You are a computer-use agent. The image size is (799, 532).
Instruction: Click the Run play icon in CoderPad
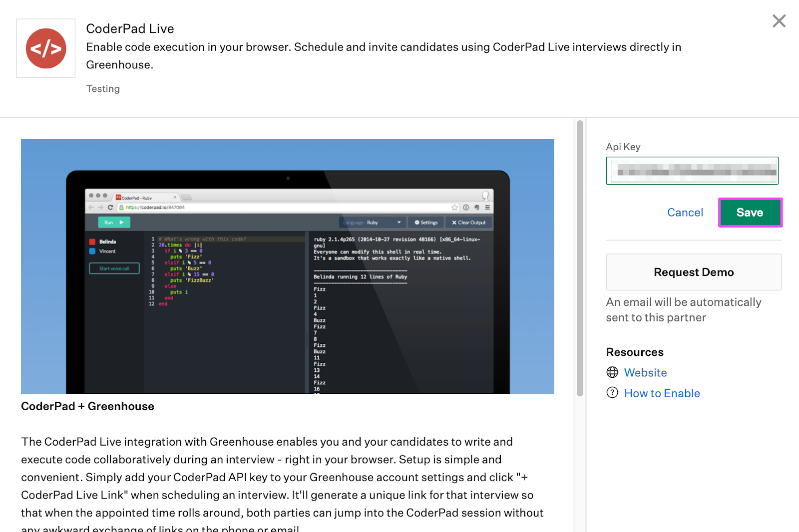(121, 222)
